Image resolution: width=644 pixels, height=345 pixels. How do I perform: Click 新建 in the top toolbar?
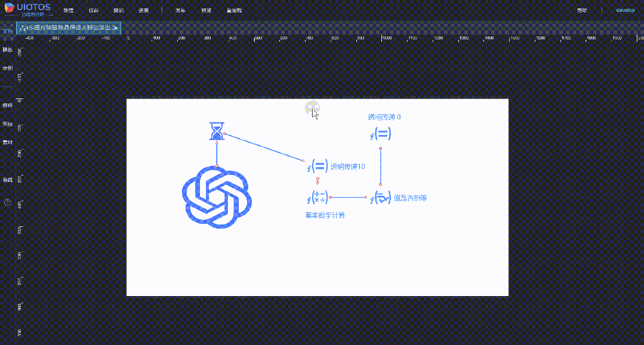click(x=68, y=10)
